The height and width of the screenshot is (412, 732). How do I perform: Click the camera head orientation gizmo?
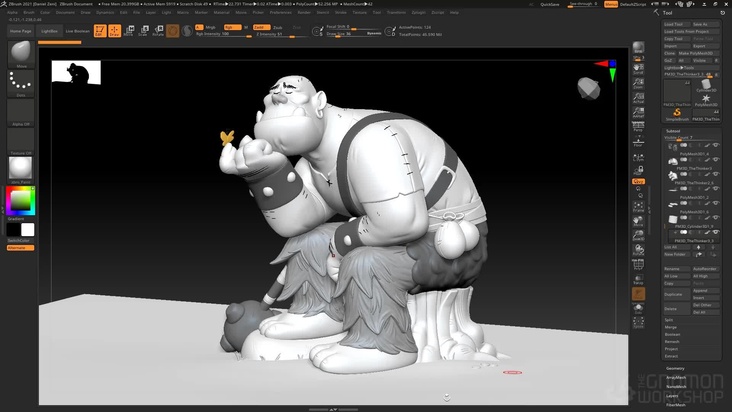[x=588, y=88]
